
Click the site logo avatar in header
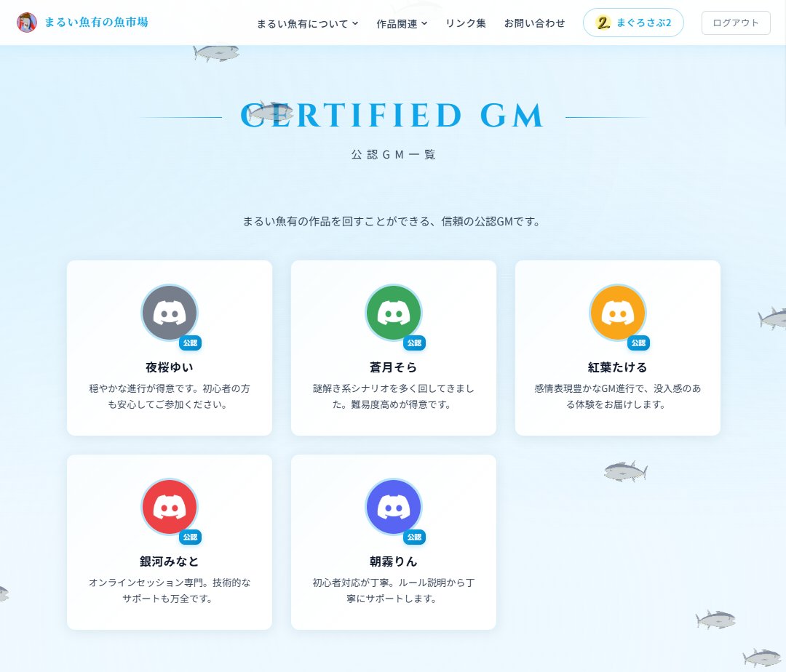(x=27, y=23)
